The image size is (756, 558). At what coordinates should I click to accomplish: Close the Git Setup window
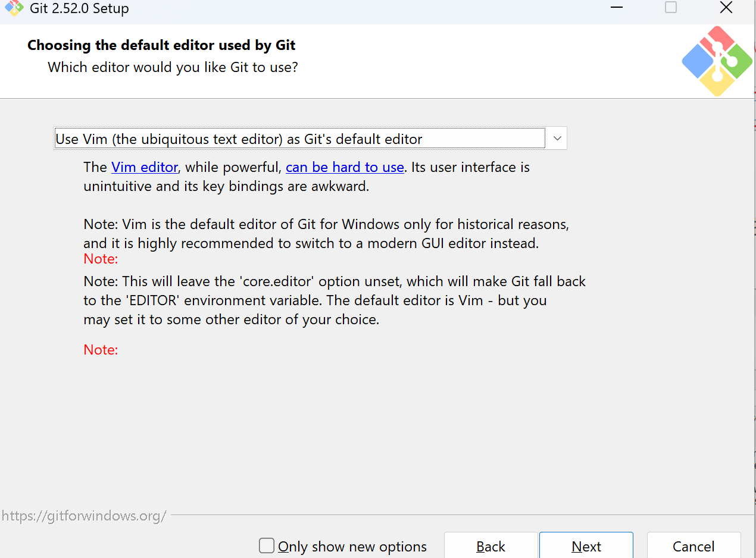click(x=726, y=8)
